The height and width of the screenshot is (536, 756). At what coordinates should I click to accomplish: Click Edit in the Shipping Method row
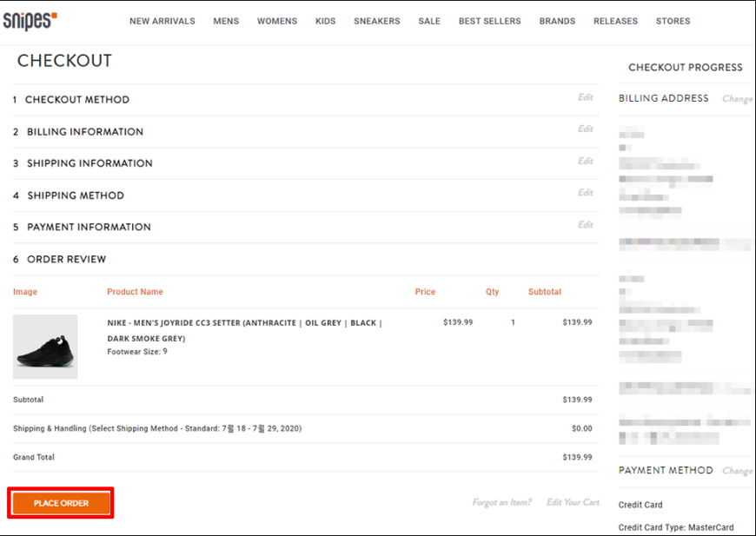tap(586, 193)
